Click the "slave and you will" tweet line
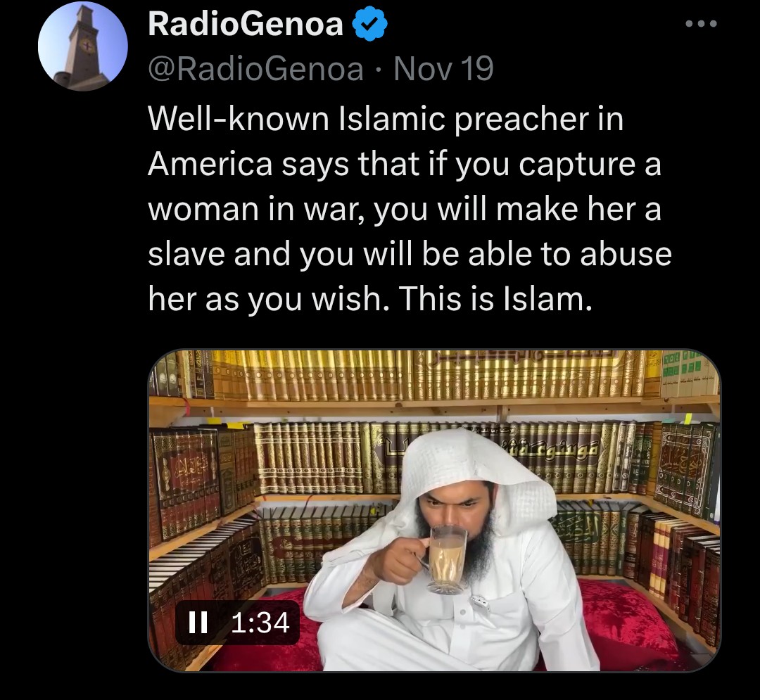Image resolution: width=760 pixels, height=700 pixels. 410,254
